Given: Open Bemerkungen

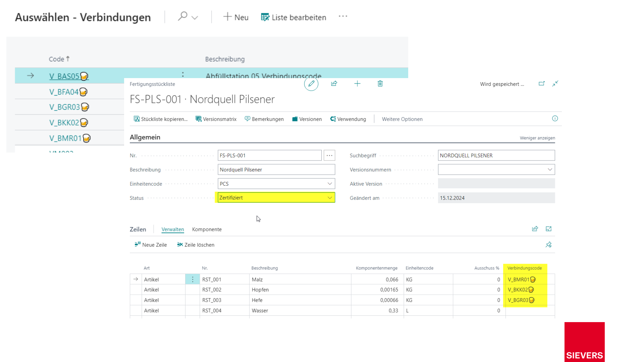Looking at the screenshot, I should [x=264, y=119].
